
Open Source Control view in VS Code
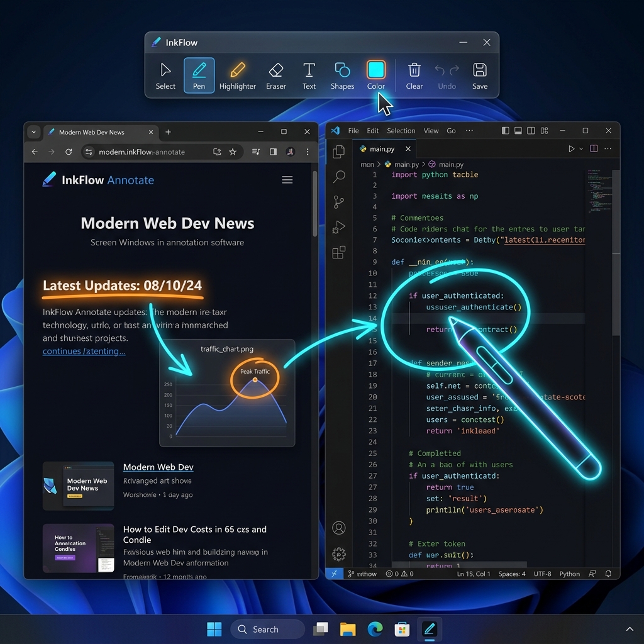(x=339, y=202)
